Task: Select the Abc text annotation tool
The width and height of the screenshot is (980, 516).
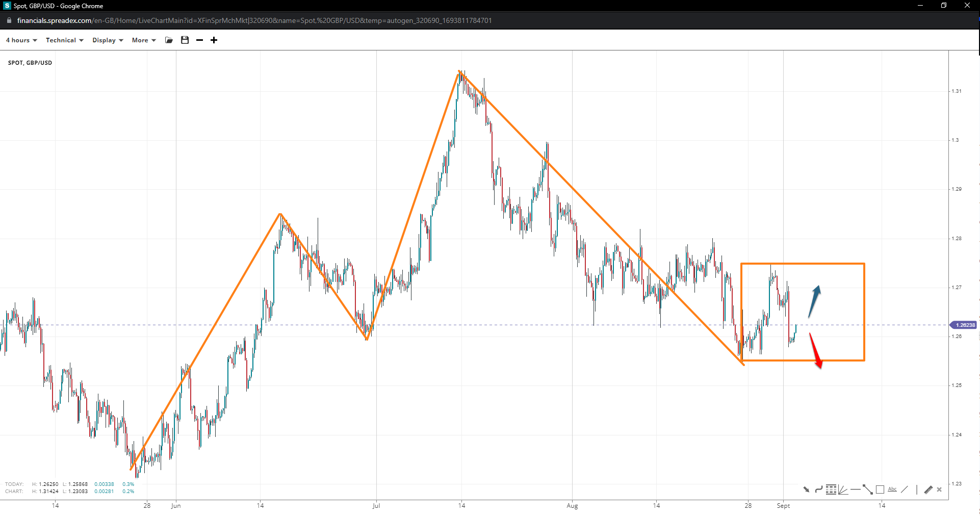Action: 892,489
